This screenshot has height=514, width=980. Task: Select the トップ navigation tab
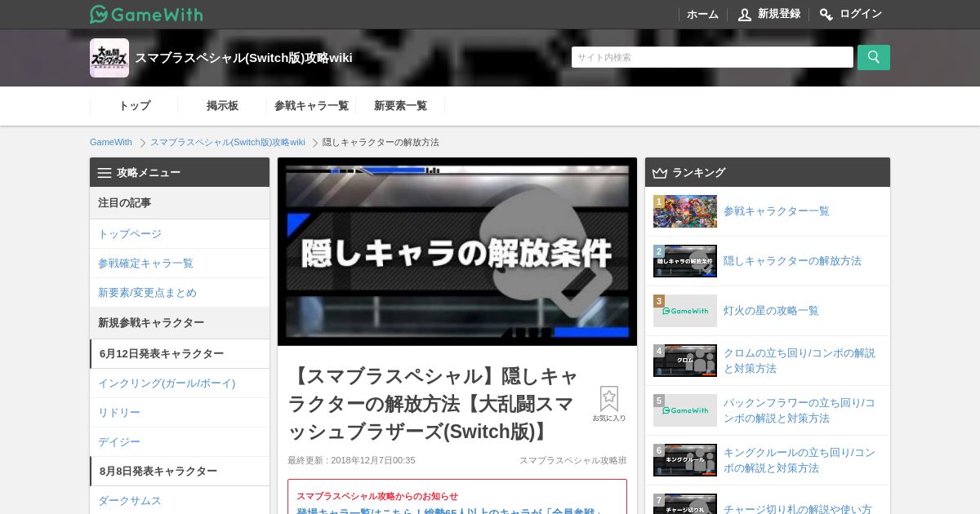pos(135,106)
